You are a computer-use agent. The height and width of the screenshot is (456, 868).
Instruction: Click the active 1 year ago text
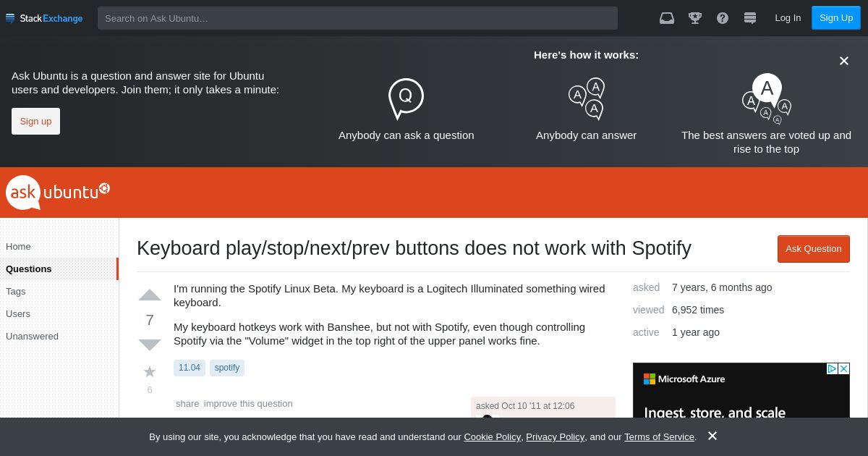coord(676,332)
